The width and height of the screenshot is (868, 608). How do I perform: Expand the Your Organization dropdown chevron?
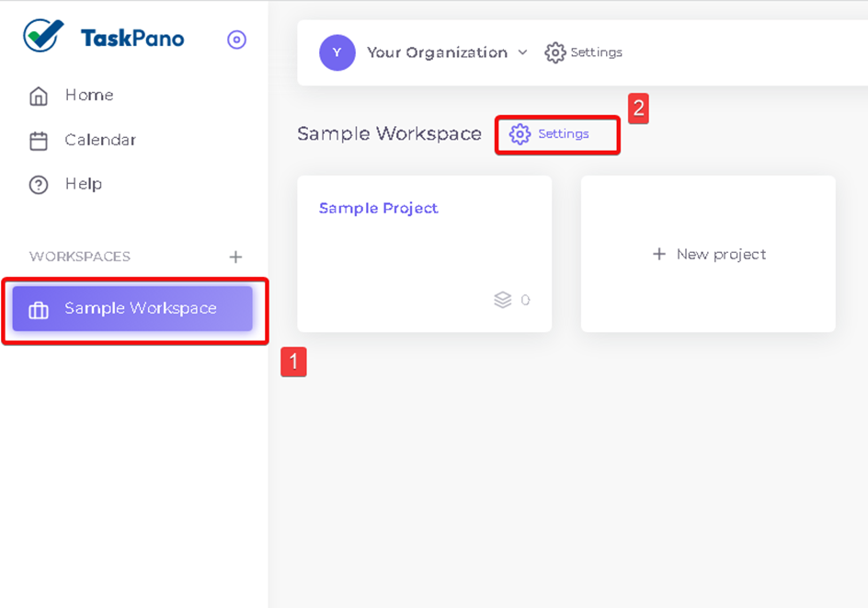[522, 52]
